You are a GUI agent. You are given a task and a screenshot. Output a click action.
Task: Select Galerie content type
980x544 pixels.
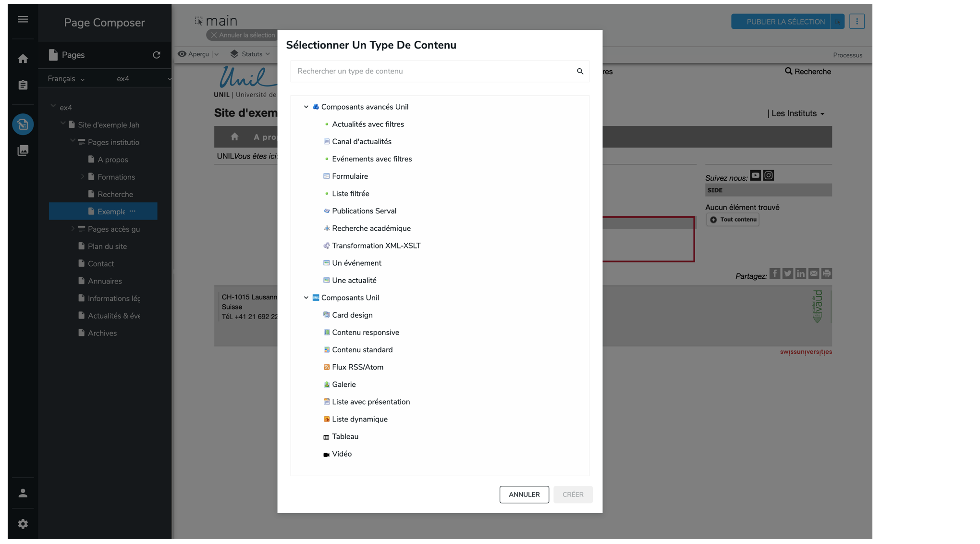point(343,384)
